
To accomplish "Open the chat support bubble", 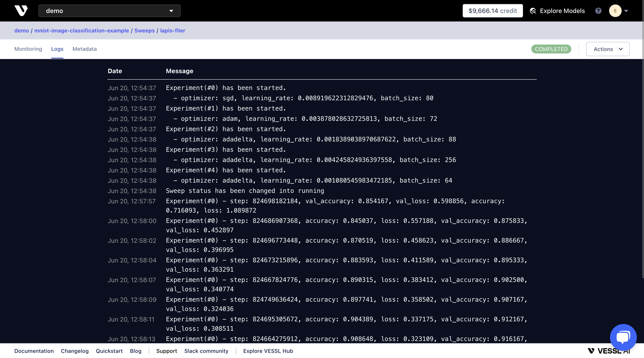I will coord(623,337).
